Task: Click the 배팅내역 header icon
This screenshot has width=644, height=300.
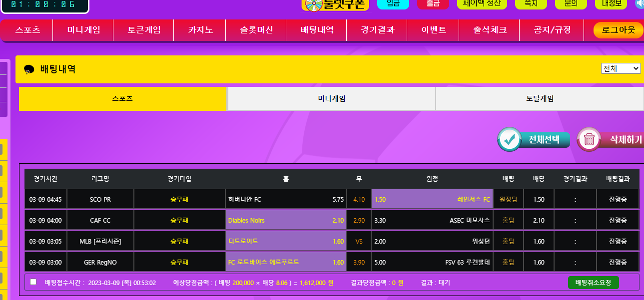Action: [29, 70]
